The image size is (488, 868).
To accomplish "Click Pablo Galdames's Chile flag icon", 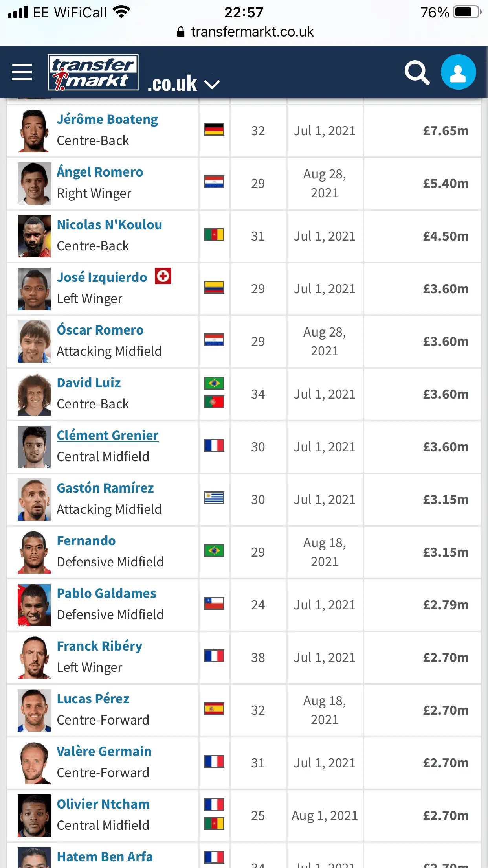I will [x=214, y=603].
